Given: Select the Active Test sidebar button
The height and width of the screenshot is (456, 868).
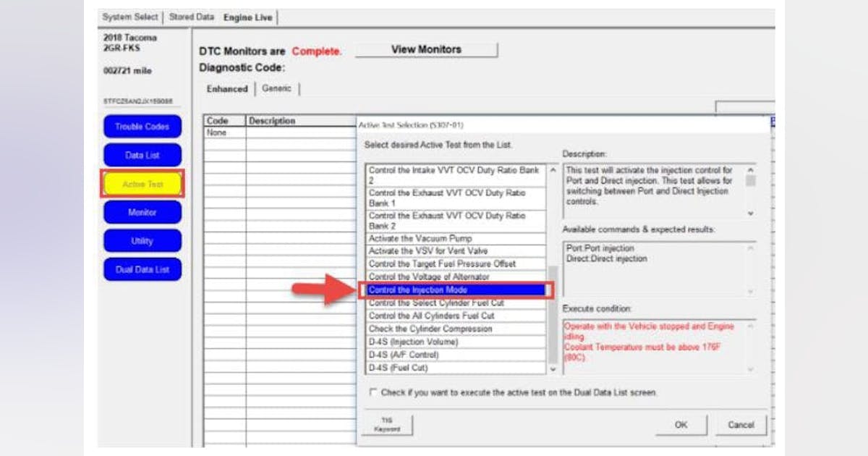Looking at the screenshot, I should (x=142, y=184).
